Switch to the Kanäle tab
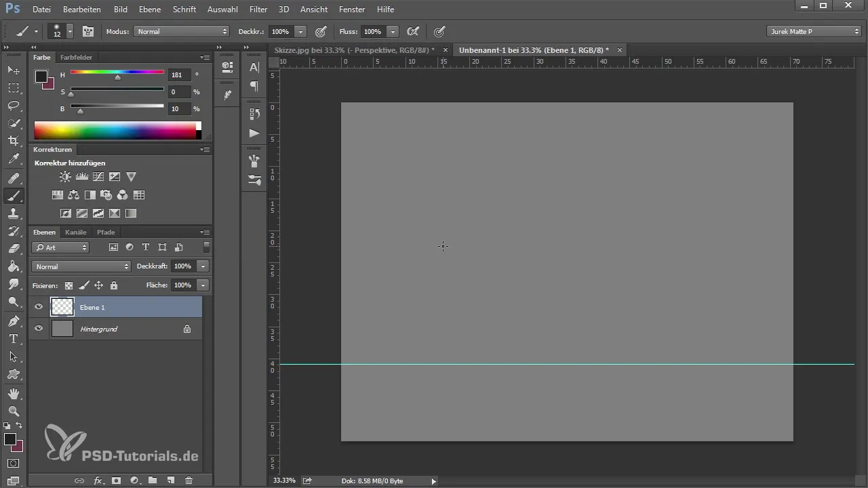 point(76,232)
